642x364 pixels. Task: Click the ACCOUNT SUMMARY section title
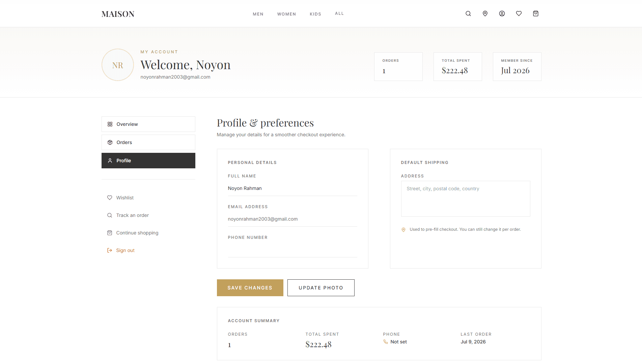point(254,321)
